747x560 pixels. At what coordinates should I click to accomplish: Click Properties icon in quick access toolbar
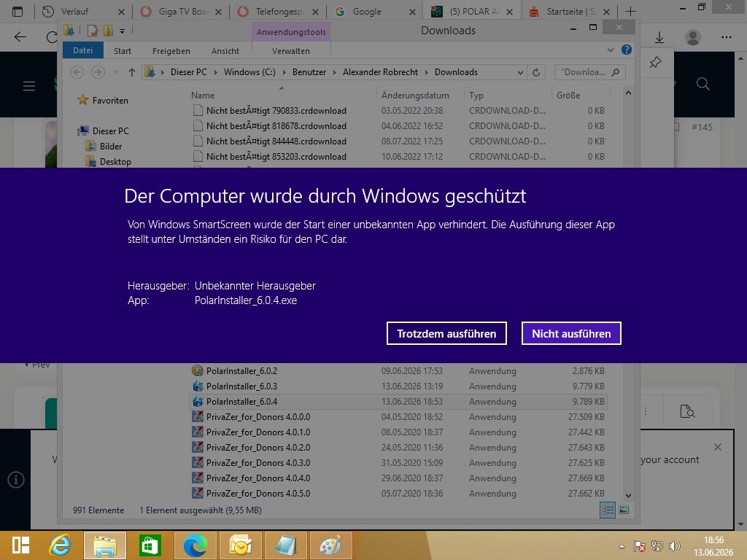coord(93,31)
